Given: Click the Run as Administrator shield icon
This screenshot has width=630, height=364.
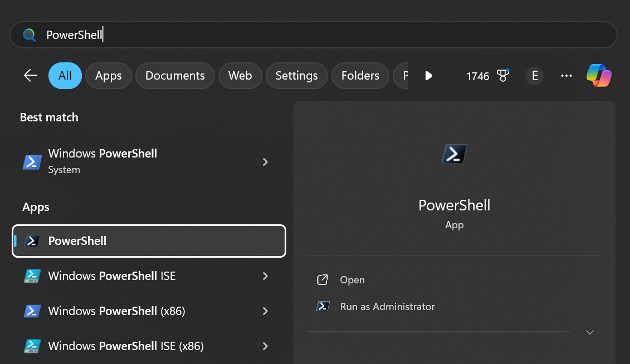Looking at the screenshot, I should [323, 307].
